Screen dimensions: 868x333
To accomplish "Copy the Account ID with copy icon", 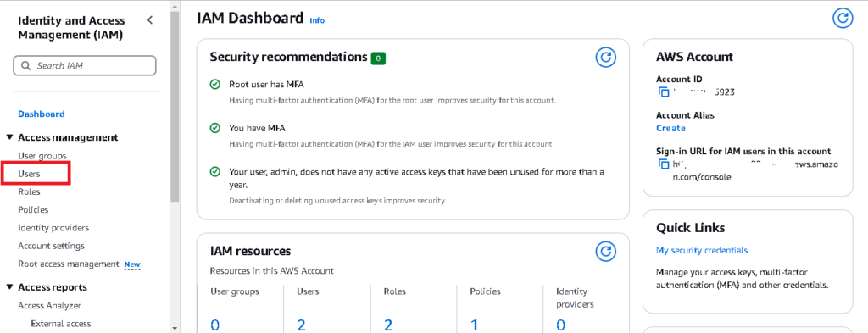I will (x=664, y=92).
